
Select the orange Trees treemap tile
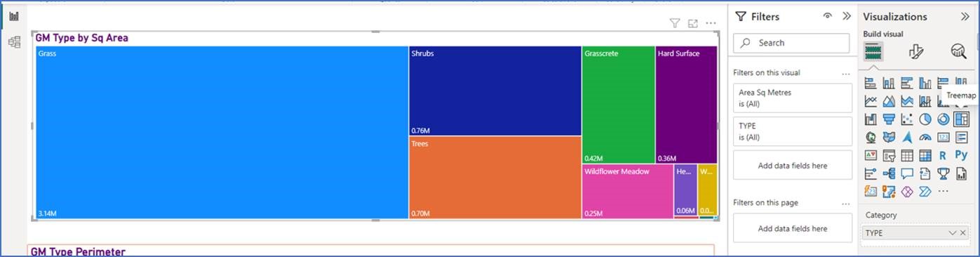pyautogui.click(x=495, y=177)
